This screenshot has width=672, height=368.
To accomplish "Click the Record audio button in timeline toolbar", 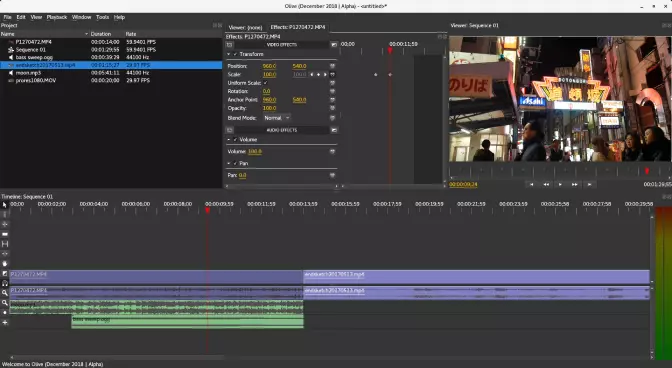I will [x=5, y=313].
